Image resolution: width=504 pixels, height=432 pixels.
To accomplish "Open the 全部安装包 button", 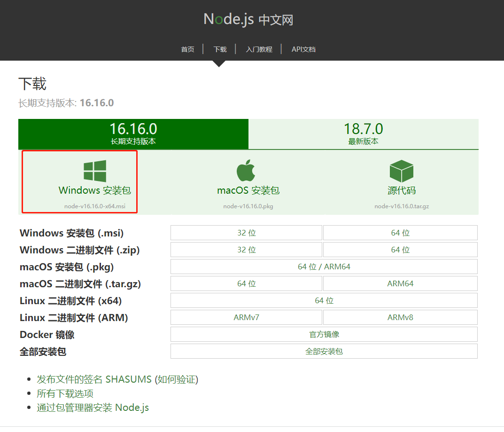I will (324, 351).
